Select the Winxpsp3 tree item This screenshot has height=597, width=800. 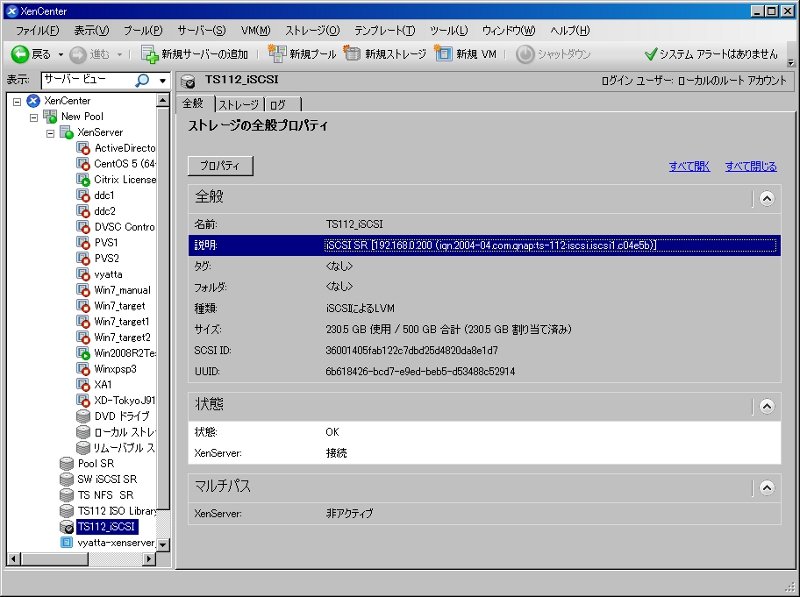[x=115, y=369]
